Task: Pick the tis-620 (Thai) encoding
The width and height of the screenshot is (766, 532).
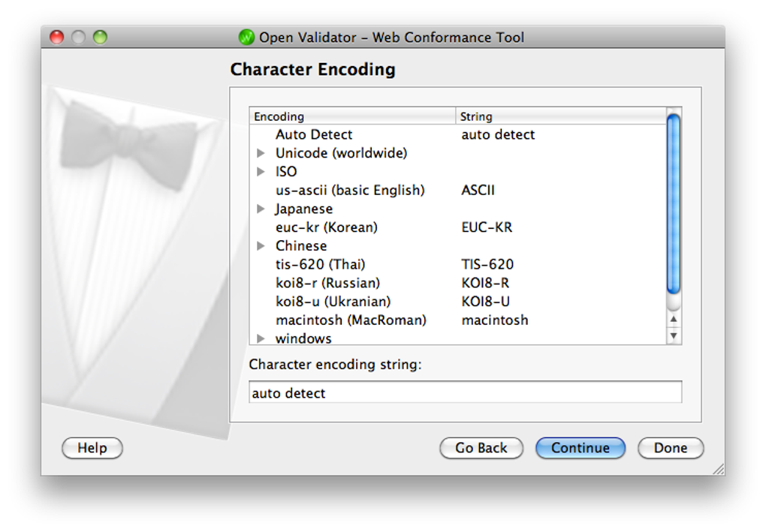Action: [x=321, y=264]
